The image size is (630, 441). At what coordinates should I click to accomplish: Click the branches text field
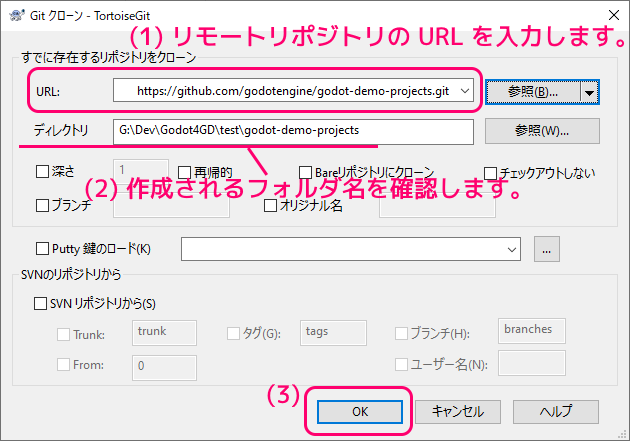[532, 331]
